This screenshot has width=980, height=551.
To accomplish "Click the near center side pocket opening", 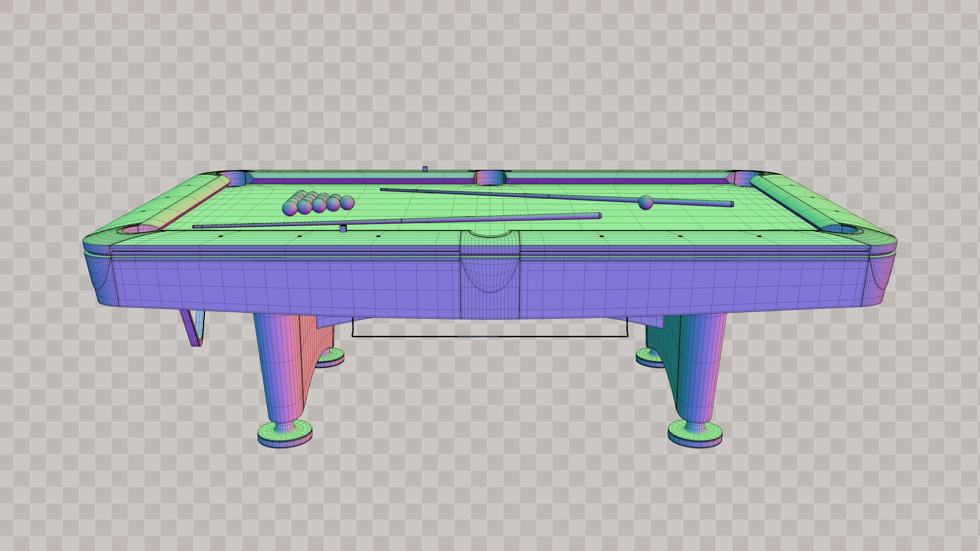I will (490, 234).
